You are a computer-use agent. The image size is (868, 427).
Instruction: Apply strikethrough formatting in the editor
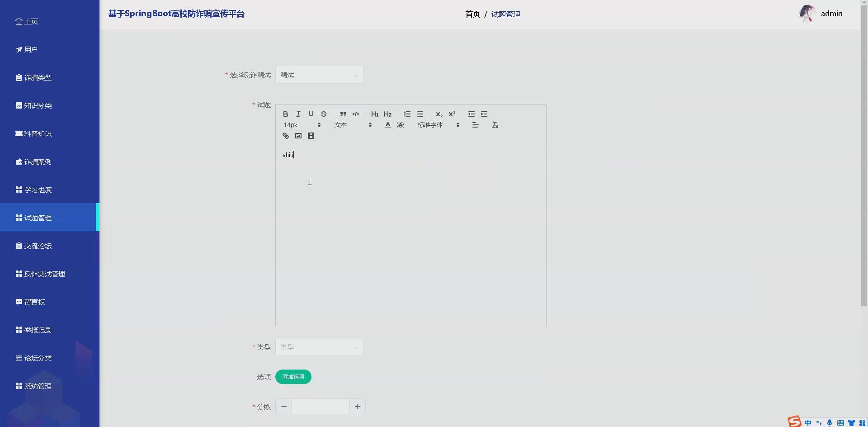click(x=323, y=114)
